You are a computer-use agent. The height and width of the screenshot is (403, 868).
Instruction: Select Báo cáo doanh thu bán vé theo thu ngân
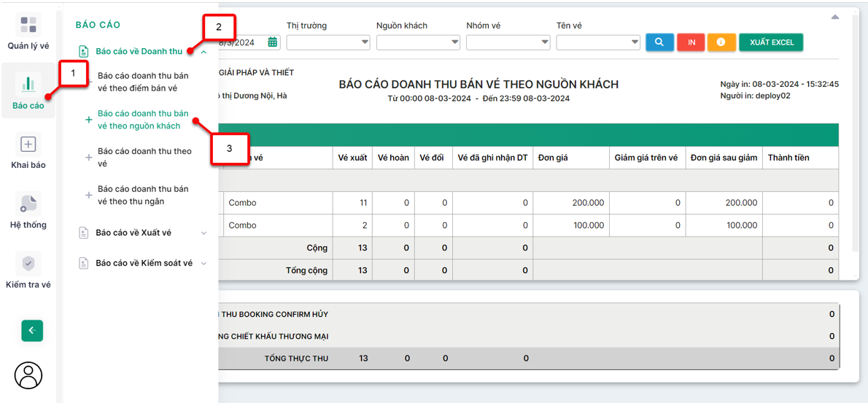point(142,195)
